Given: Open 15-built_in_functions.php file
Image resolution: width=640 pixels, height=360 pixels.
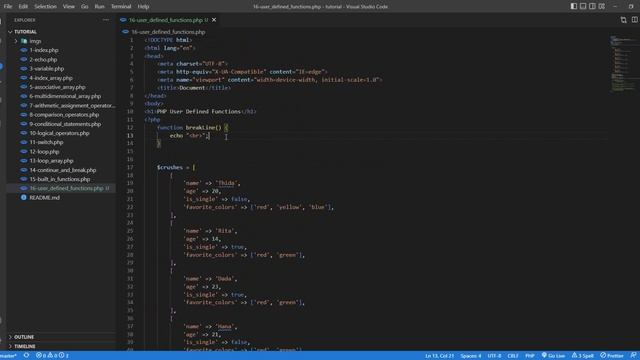Looking at the screenshot, I should (x=60, y=179).
